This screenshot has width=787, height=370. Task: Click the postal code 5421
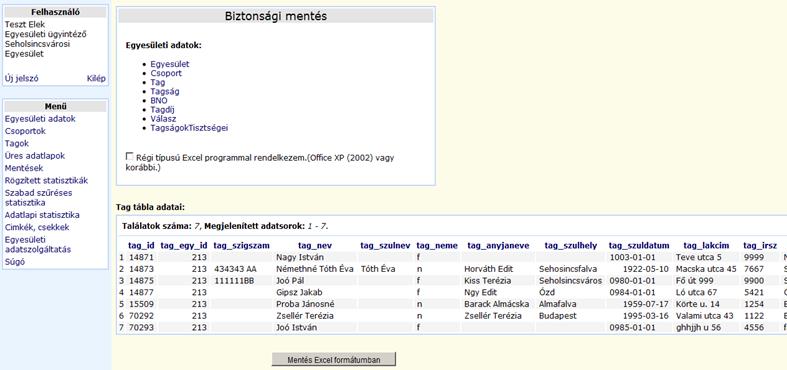click(754, 292)
